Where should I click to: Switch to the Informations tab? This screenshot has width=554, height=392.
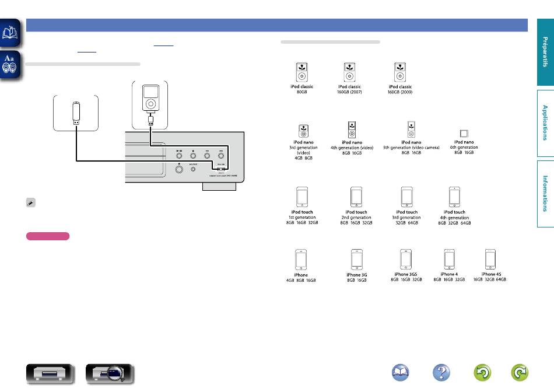point(545,194)
